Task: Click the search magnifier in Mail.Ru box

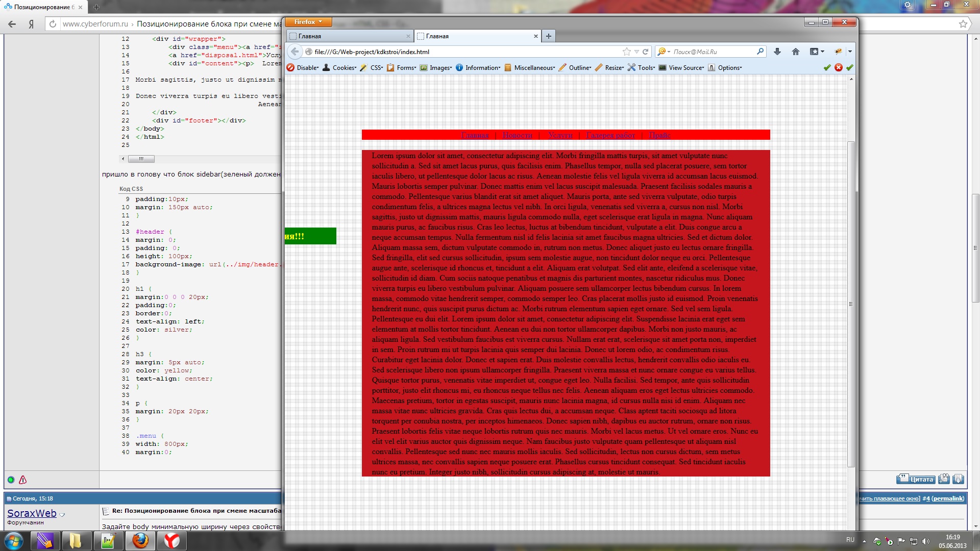Action: 760,52
